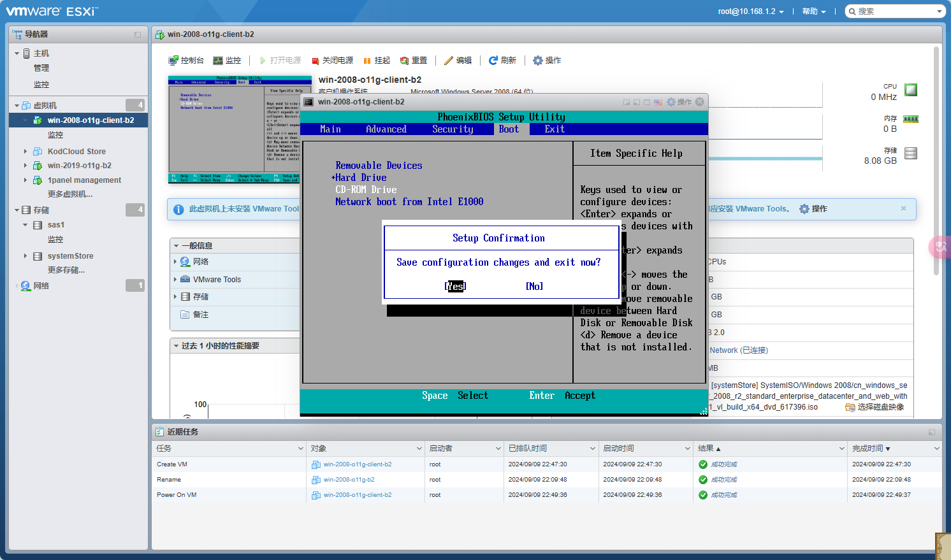The image size is (951, 560).
Task: Click the 监控 monitor button in VM toolbar
Action: pyautogui.click(x=227, y=61)
